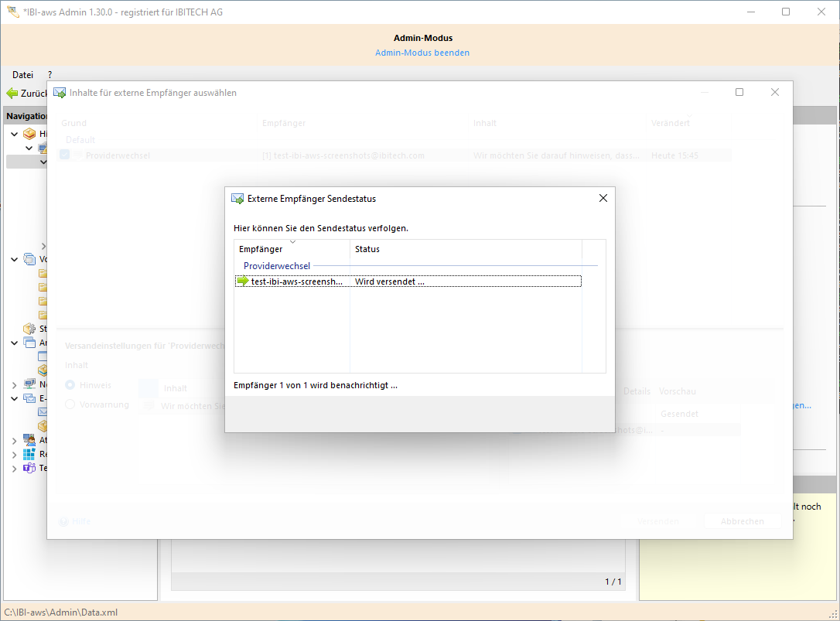The width and height of the screenshot is (840, 621).
Task: Toggle the Providerwechsel checkbox
Action: click(x=63, y=155)
